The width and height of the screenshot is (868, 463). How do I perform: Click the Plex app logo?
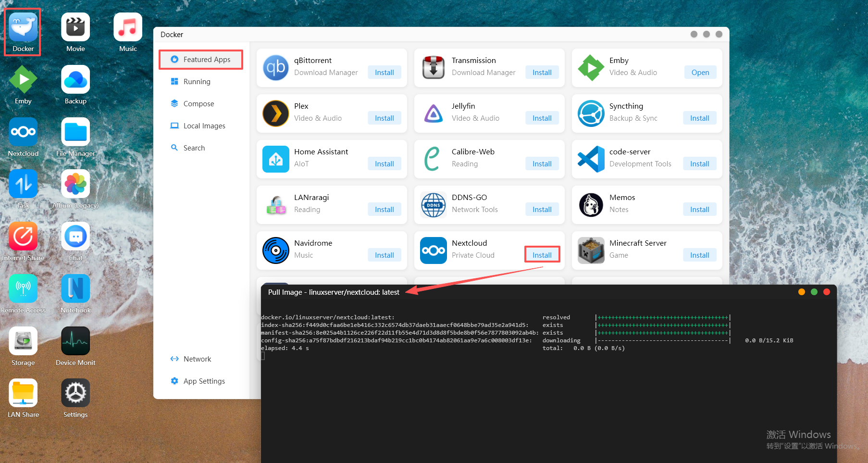276,113
